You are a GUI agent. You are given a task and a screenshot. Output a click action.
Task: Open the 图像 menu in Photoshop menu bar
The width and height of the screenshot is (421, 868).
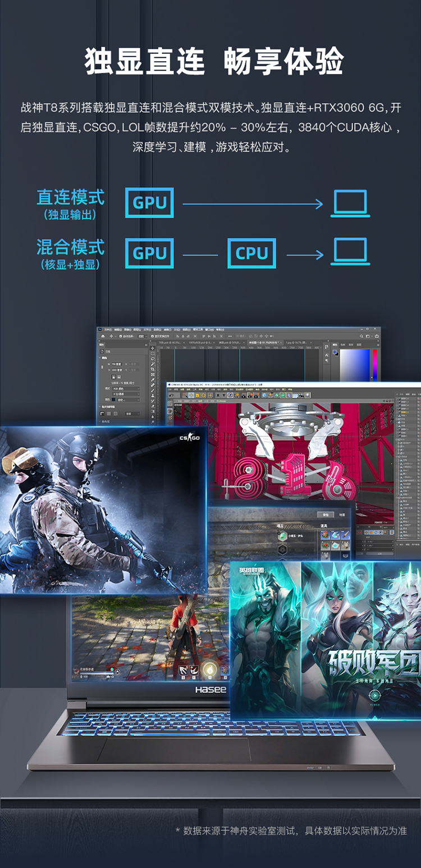(x=127, y=329)
